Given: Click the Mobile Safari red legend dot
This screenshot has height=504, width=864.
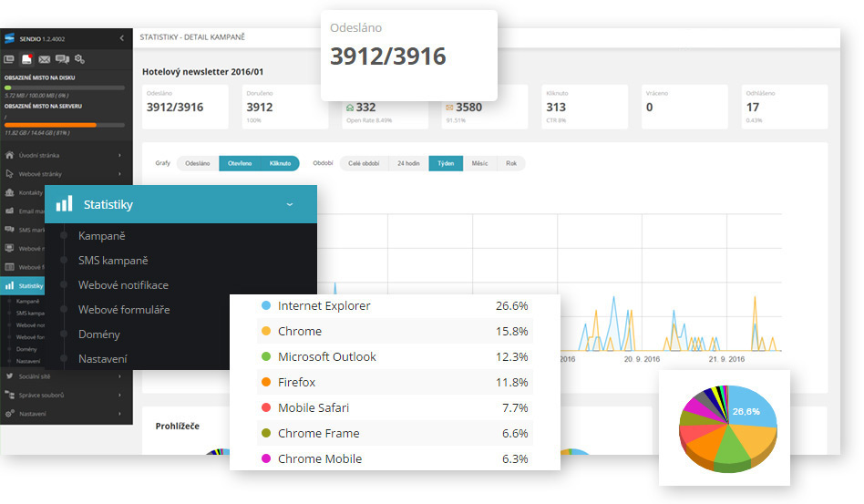Looking at the screenshot, I should click(266, 407).
